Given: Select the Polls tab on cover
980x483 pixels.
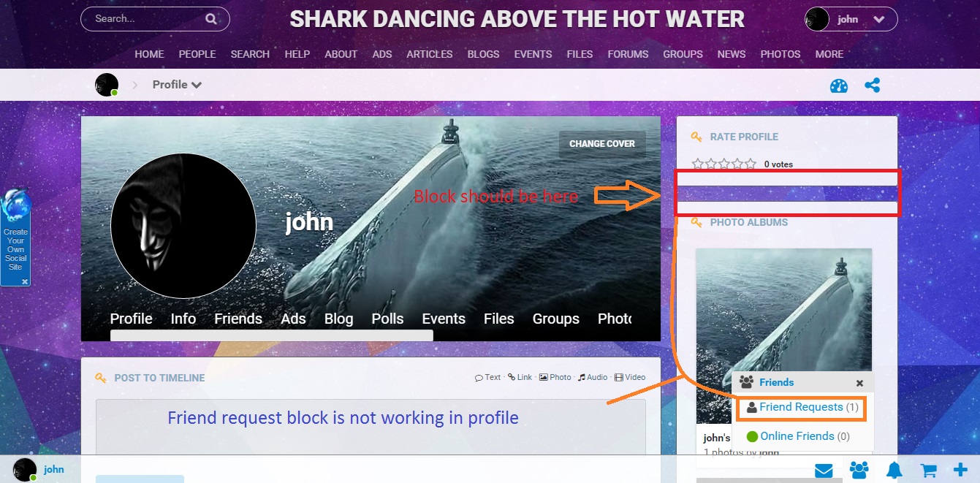Looking at the screenshot, I should point(387,319).
